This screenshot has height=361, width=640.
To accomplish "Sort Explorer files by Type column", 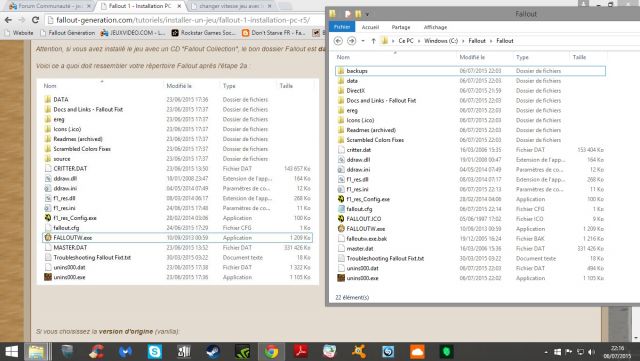I will (x=522, y=57).
